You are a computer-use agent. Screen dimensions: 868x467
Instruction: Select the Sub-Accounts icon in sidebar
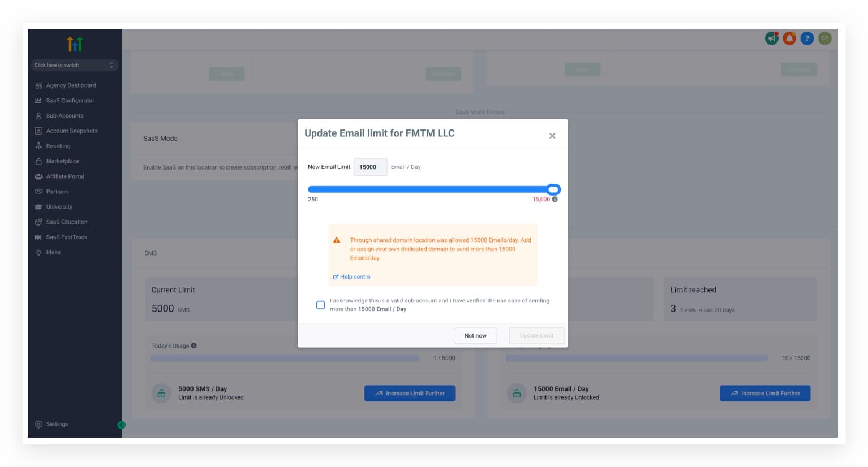pyautogui.click(x=38, y=115)
